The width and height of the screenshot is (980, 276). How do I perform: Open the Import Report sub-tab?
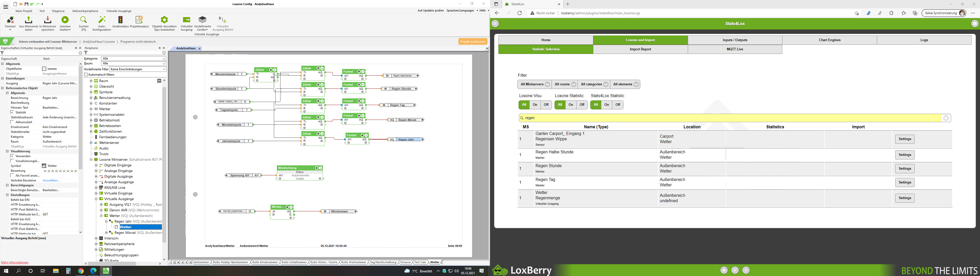click(x=640, y=49)
